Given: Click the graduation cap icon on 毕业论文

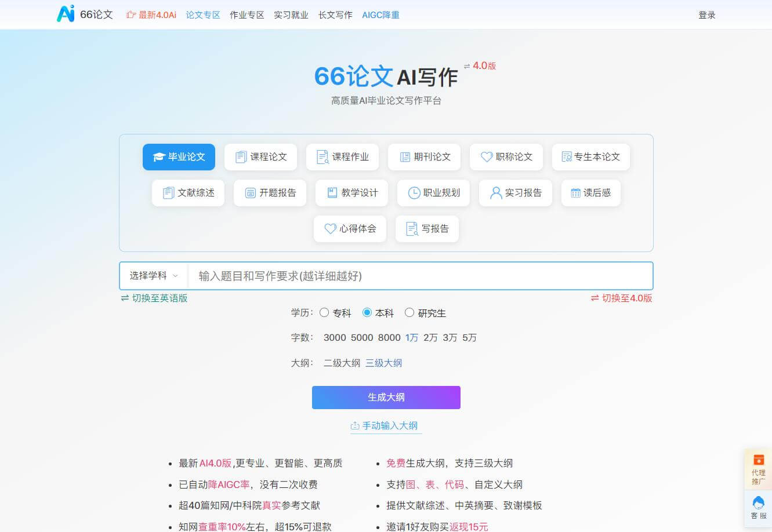Looking at the screenshot, I should [x=159, y=157].
